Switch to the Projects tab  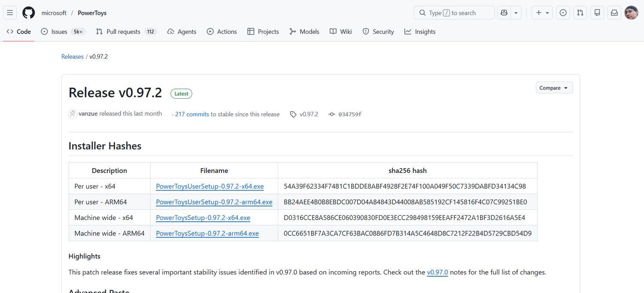pyautogui.click(x=263, y=32)
